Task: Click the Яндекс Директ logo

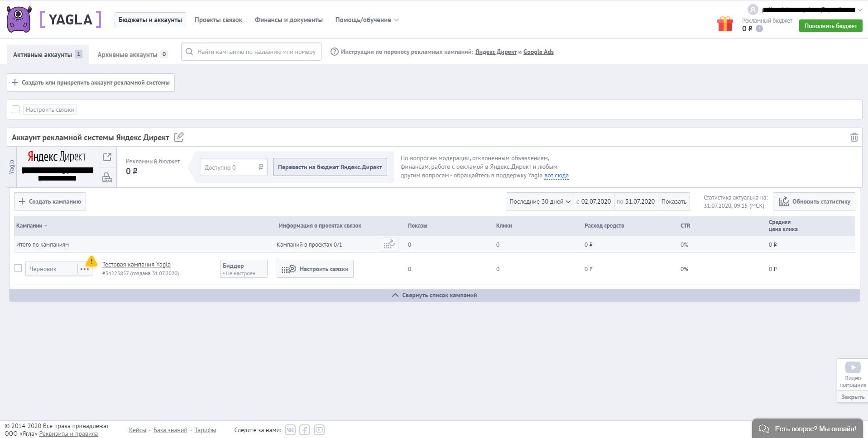Action: point(57,157)
